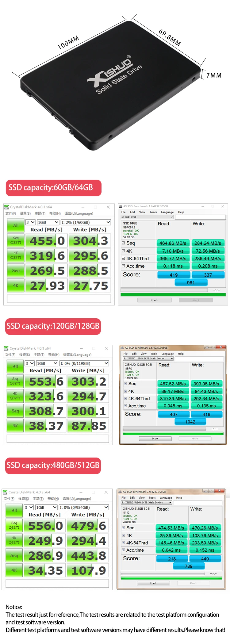230x644 pixels.
Task: Open Edit menu in SSD 64GB AS SSD
Action: pos(132,212)
